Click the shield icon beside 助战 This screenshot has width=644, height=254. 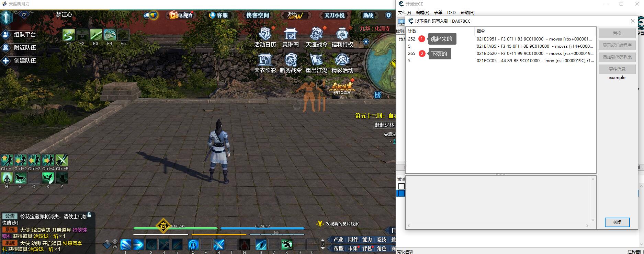(x=388, y=15)
